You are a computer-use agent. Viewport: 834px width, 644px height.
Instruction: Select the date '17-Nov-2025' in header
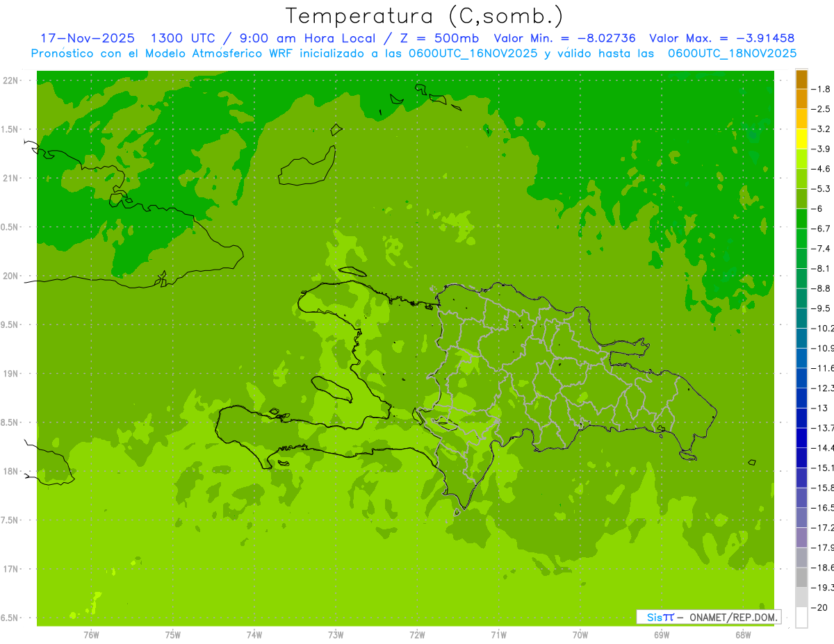88,38
